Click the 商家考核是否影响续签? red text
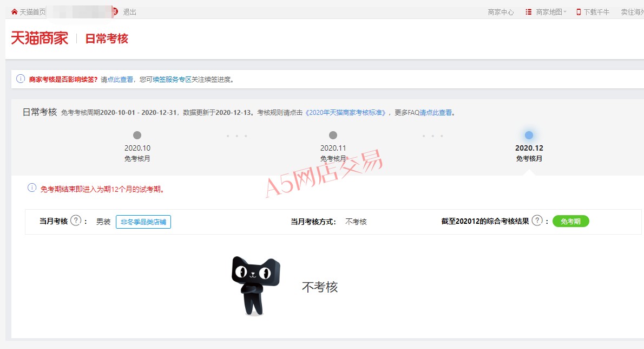 coord(63,79)
